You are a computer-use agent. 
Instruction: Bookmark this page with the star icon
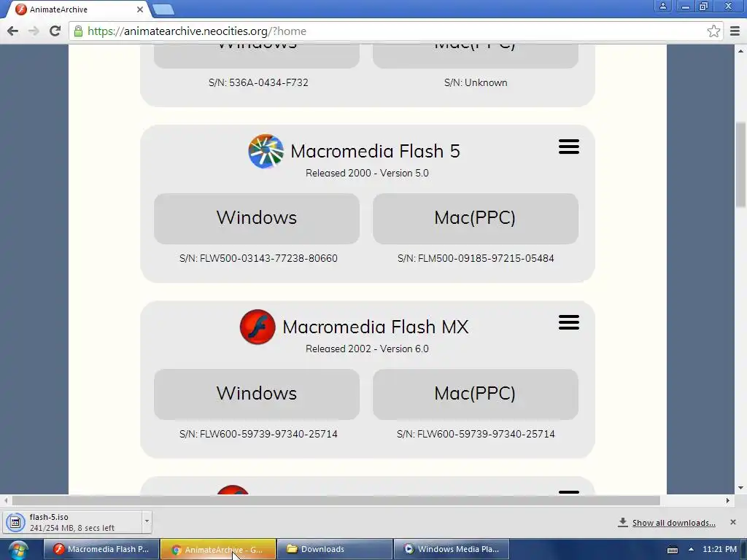[x=713, y=31]
